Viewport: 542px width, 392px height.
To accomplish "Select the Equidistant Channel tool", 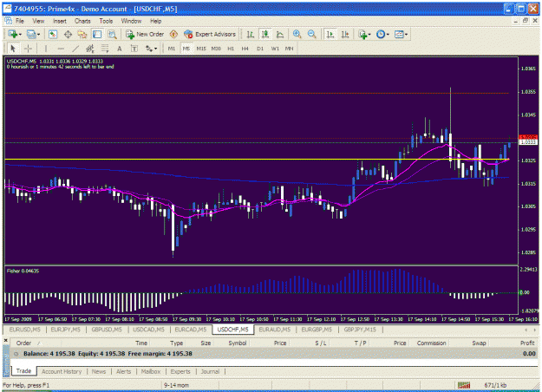I will pos(90,49).
